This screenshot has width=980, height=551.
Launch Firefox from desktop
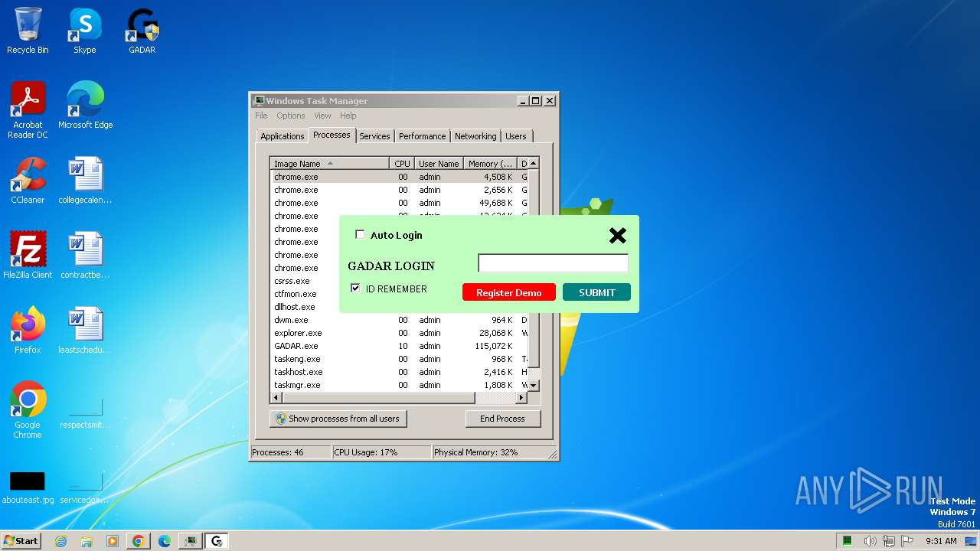[28, 330]
